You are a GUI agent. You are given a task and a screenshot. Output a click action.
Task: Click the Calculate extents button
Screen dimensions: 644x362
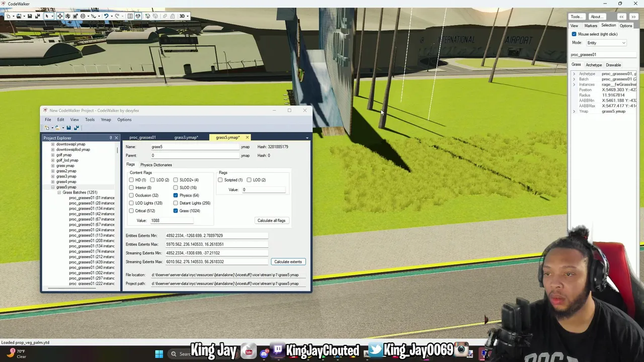pos(288,261)
